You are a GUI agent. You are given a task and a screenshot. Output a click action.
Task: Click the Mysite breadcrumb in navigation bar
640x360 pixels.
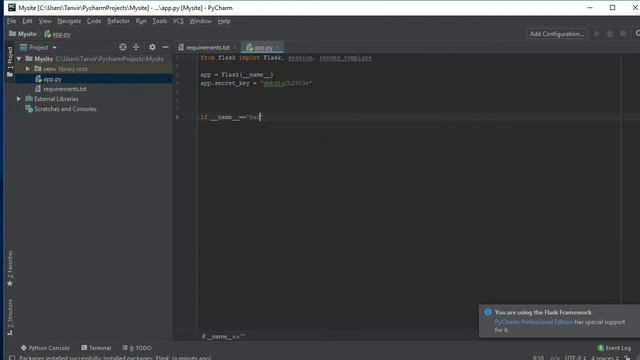23,34
